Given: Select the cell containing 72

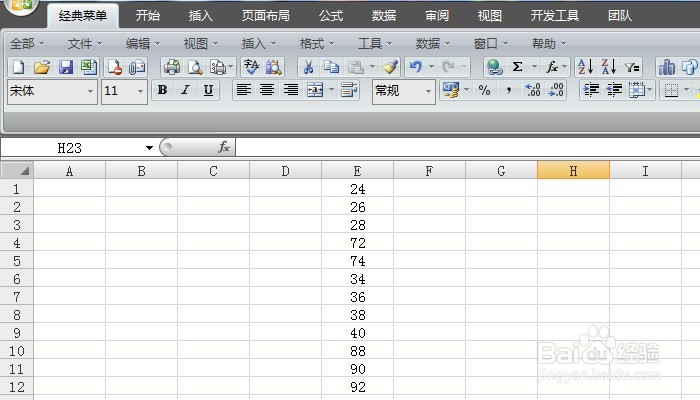Looking at the screenshot, I should (357, 243).
